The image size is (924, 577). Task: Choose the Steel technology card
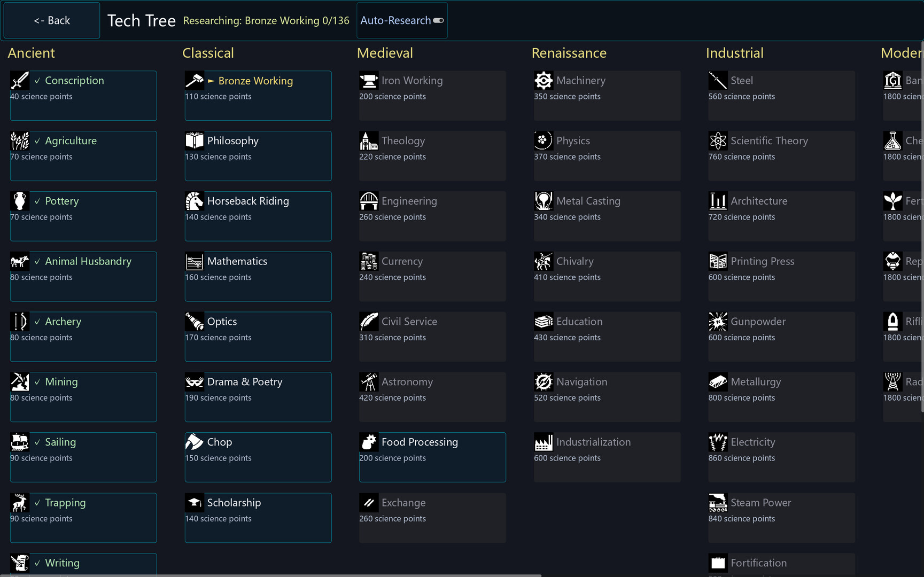point(781,96)
